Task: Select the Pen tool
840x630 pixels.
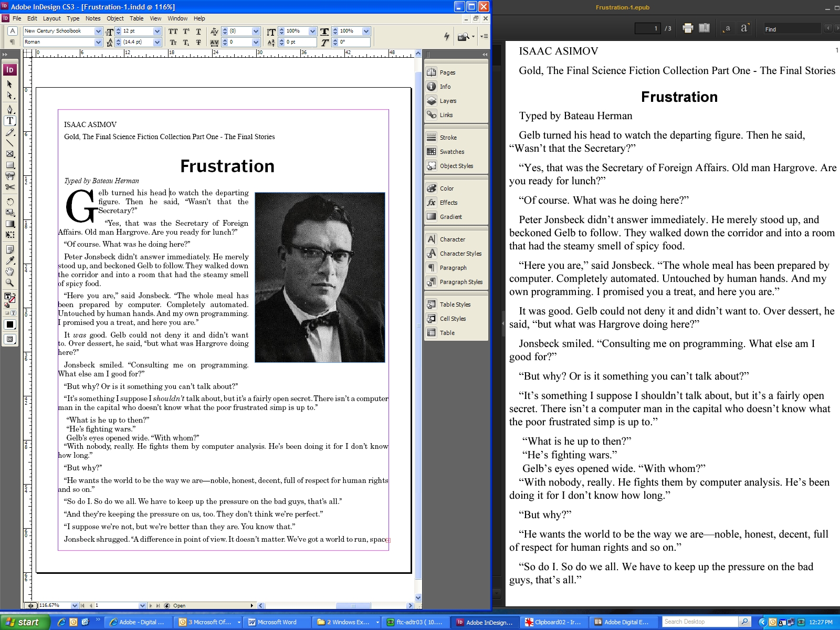Action: (9, 109)
